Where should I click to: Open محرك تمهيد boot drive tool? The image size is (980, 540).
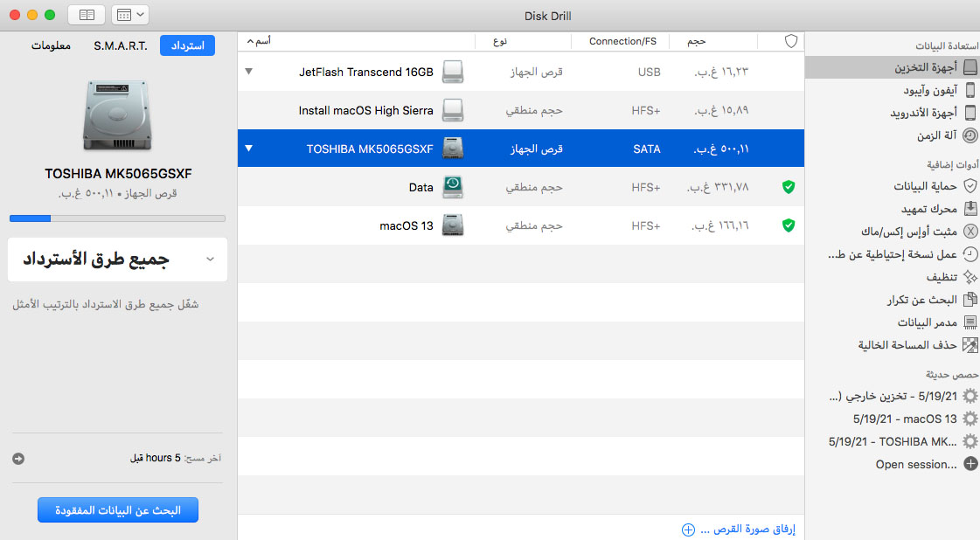[928, 209]
